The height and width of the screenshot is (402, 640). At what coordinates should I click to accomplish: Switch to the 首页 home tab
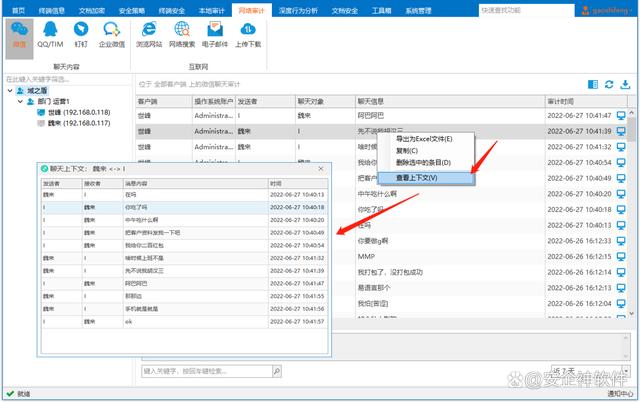point(18,11)
